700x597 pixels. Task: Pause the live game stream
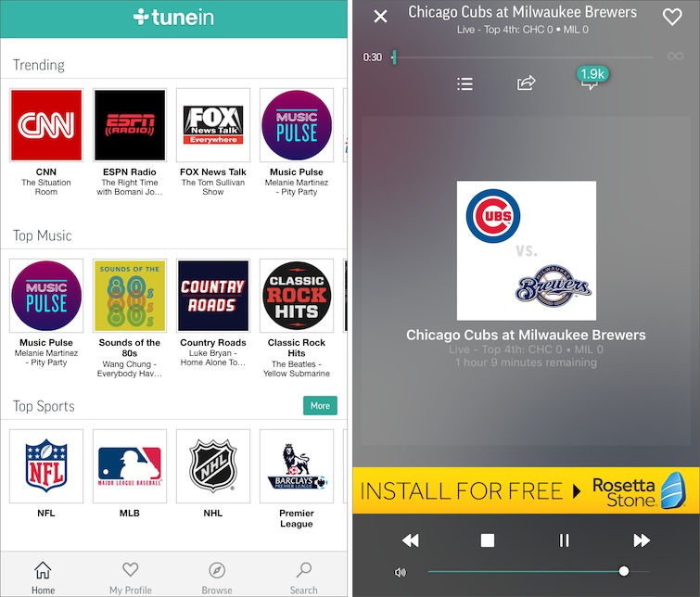[x=564, y=540]
